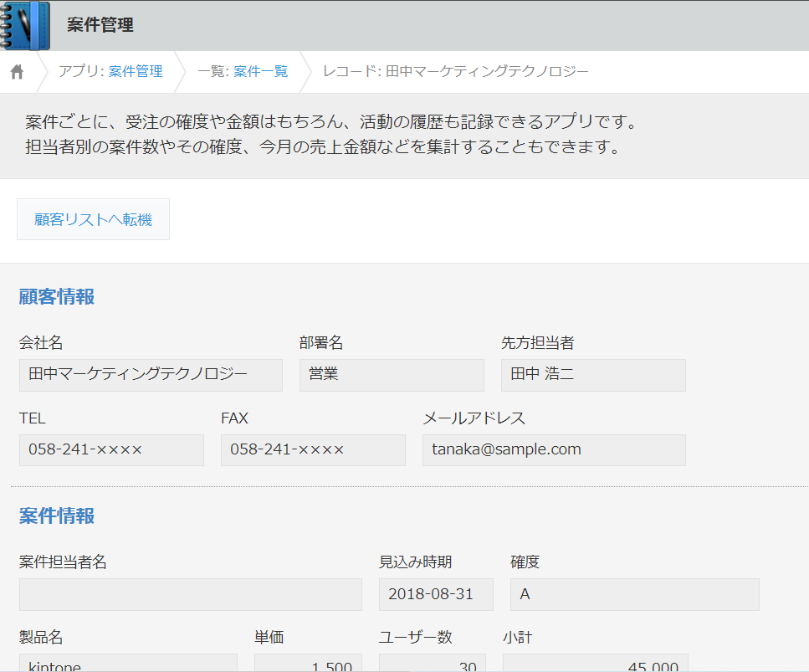Image resolution: width=809 pixels, height=672 pixels.
Task: Click the 先方担当者 field 田中 浩二
Action: tap(593, 375)
